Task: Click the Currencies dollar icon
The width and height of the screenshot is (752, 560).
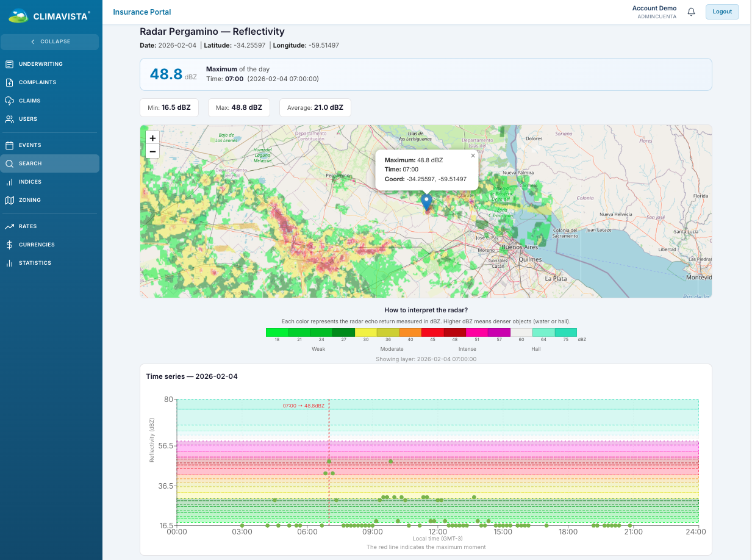Action: click(x=9, y=245)
